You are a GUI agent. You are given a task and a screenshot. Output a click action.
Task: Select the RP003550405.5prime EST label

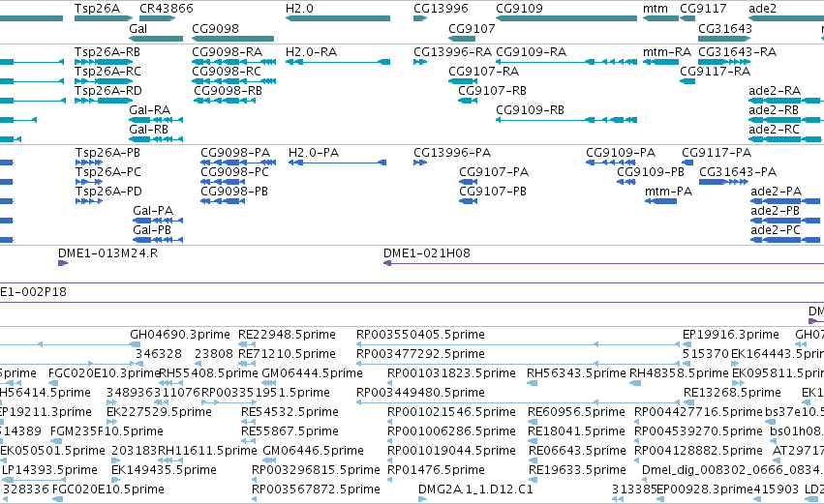click(x=420, y=335)
